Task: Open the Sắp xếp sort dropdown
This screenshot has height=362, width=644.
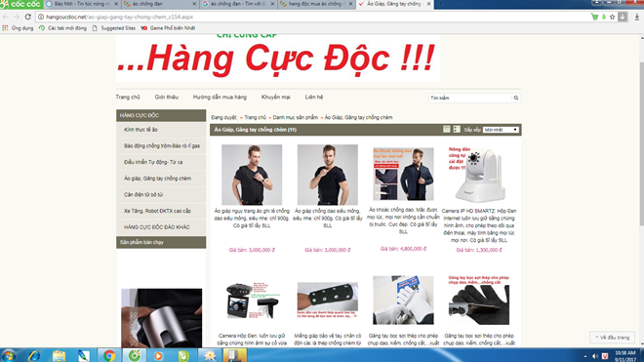Action: coord(501,130)
